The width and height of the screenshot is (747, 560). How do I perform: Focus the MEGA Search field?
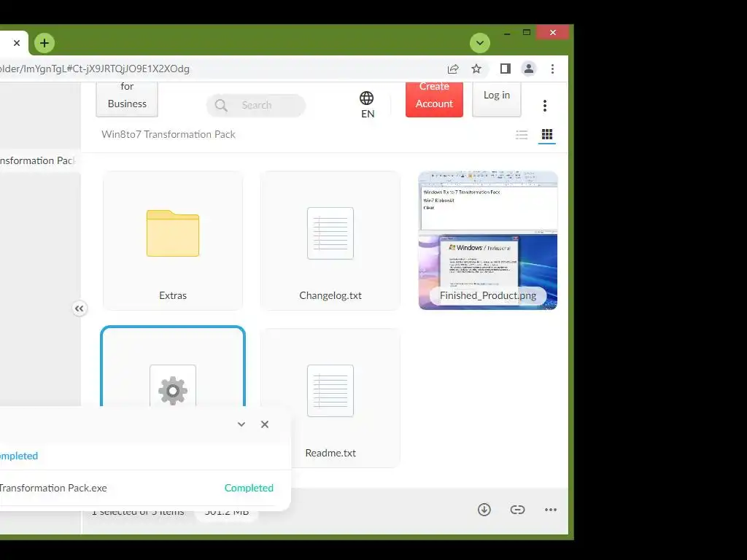256,105
